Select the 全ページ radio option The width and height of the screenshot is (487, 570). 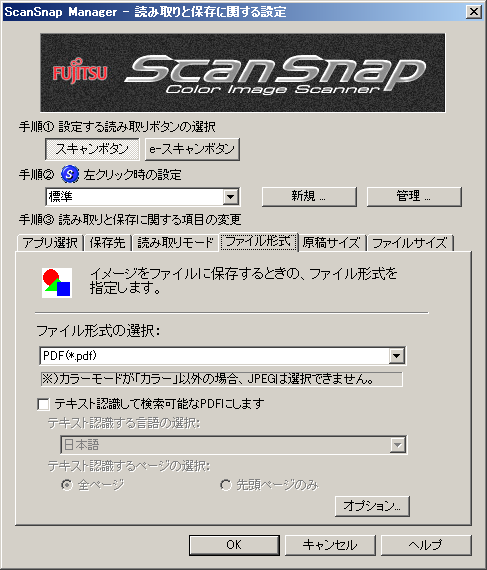67,485
